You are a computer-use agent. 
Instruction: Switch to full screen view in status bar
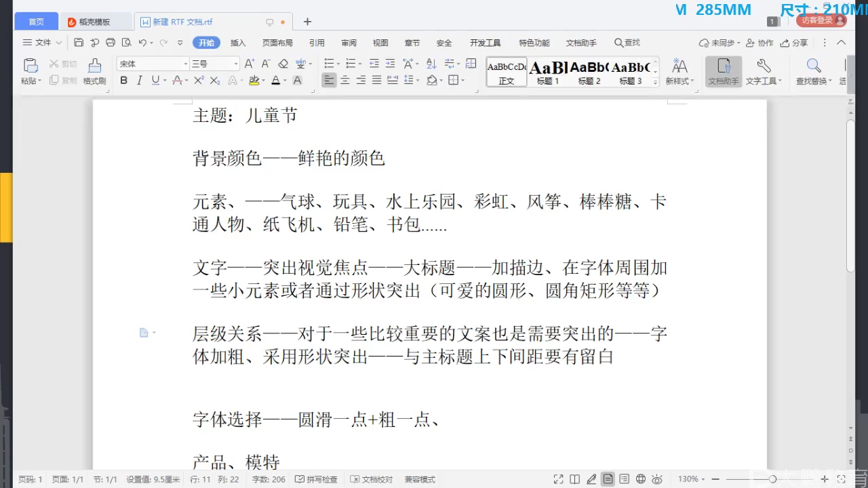[558, 479]
